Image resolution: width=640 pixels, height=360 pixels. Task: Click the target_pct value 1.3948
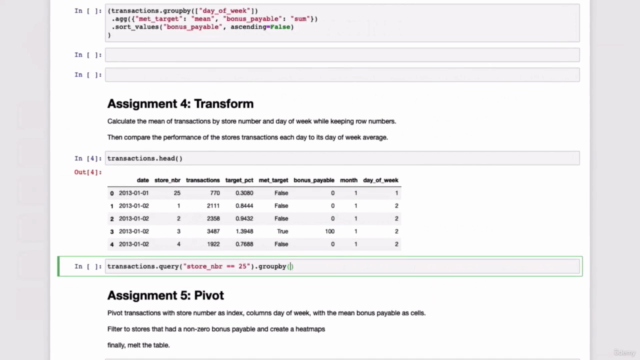pos(244,231)
